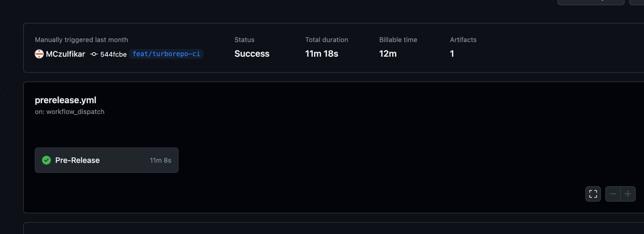Viewport: 644px width, 234px height.
Task: Click the green success checkmark on Pre-Release
Action: click(x=46, y=160)
